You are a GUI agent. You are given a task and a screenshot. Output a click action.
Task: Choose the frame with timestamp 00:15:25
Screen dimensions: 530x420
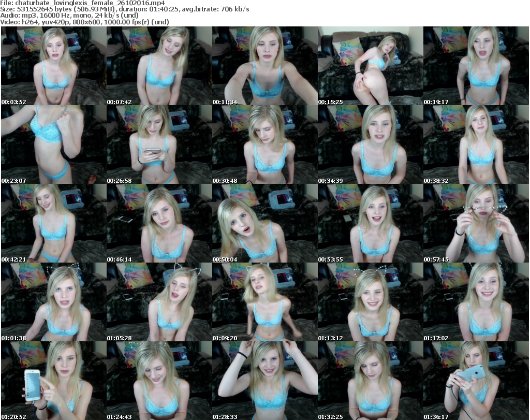coord(371,66)
